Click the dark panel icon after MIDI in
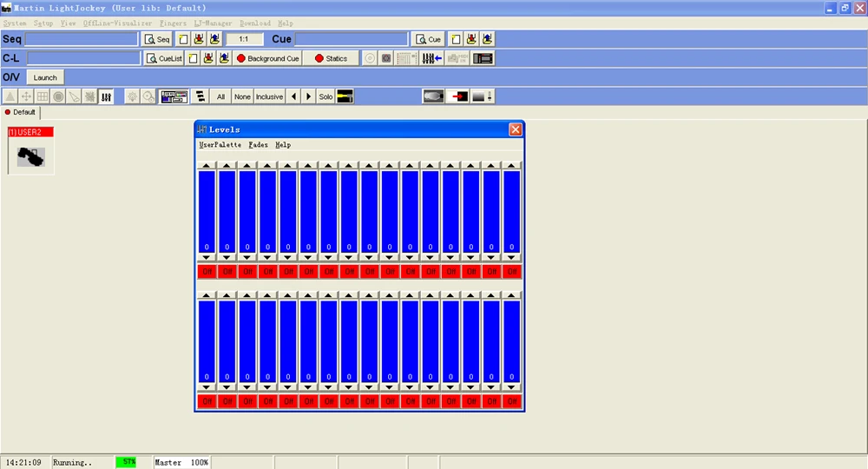The height and width of the screenshot is (469, 868). [x=483, y=58]
